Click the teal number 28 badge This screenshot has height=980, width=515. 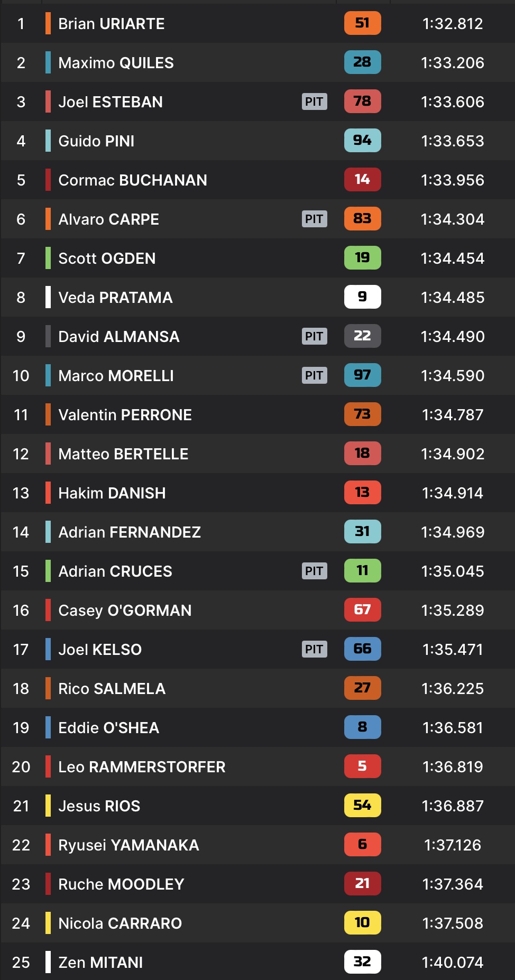[x=362, y=62]
